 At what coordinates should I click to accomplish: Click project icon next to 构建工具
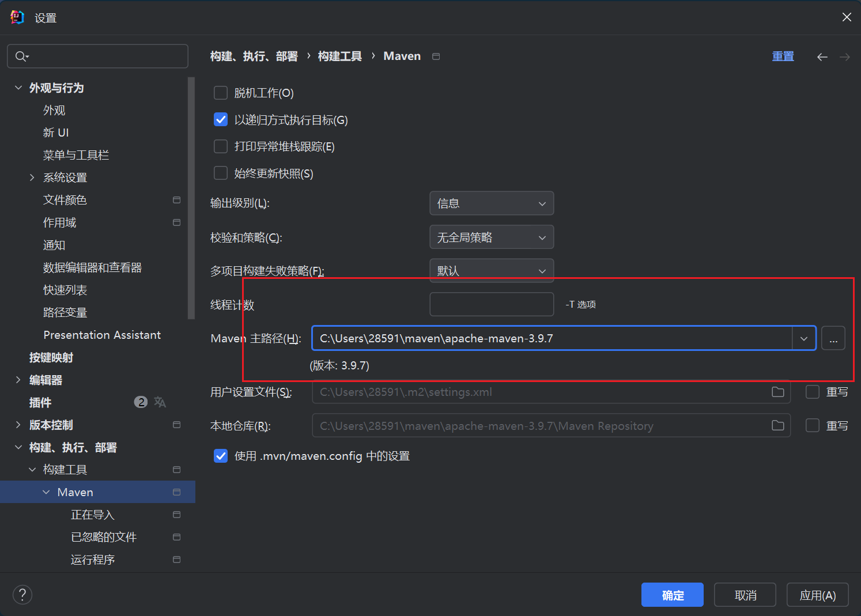(x=177, y=470)
